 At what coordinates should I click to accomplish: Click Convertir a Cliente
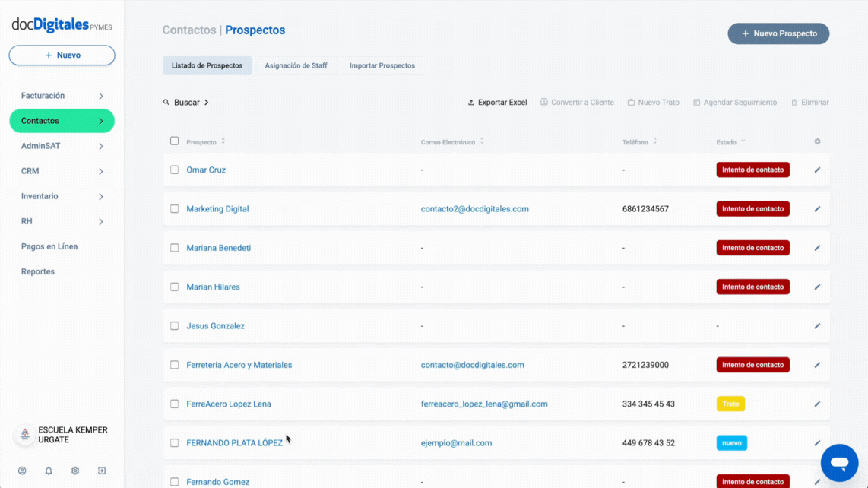click(x=577, y=103)
